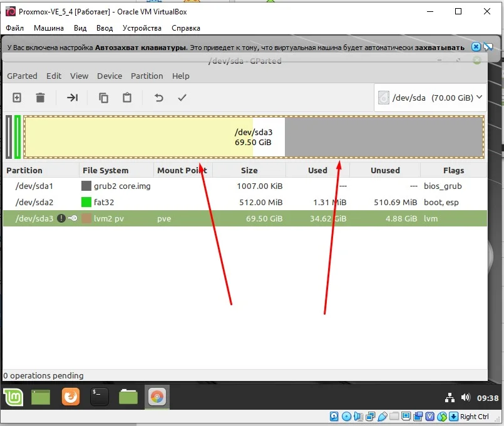Click the volume speaker tray icon

click(x=465, y=398)
